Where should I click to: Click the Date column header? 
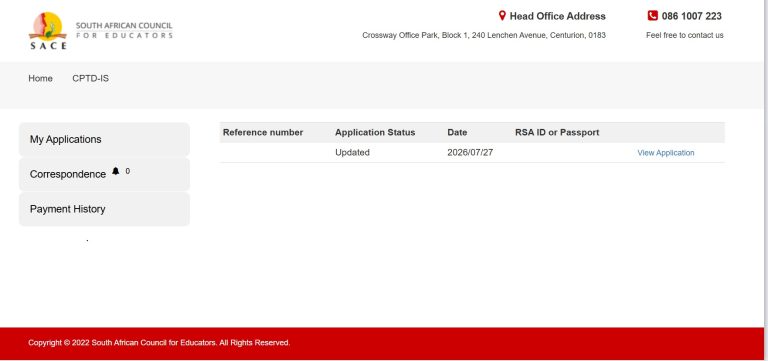pyautogui.click(x=457, y=133)
